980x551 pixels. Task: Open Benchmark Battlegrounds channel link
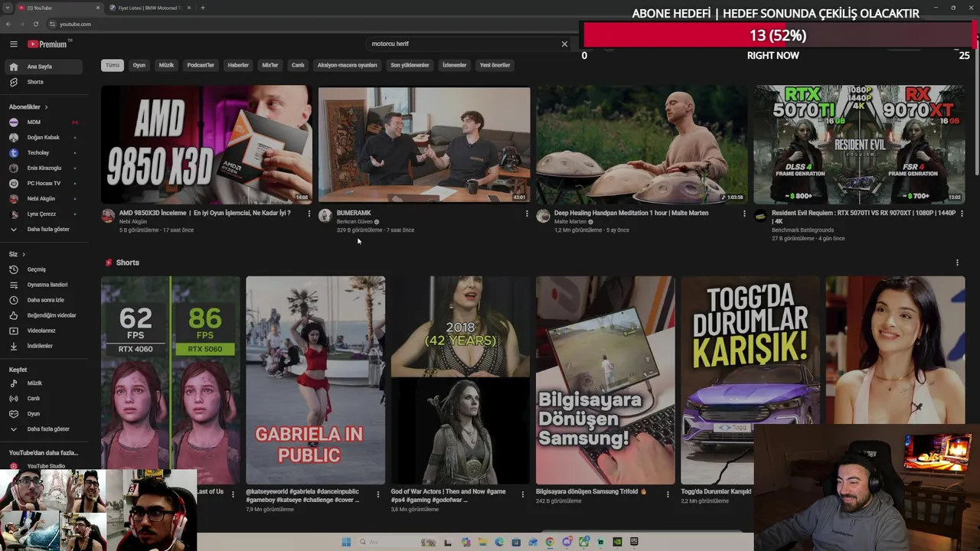803,230
